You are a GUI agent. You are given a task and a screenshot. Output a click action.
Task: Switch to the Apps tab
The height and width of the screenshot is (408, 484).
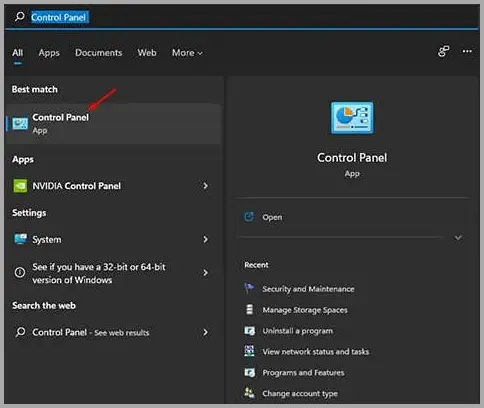(49, 53)
